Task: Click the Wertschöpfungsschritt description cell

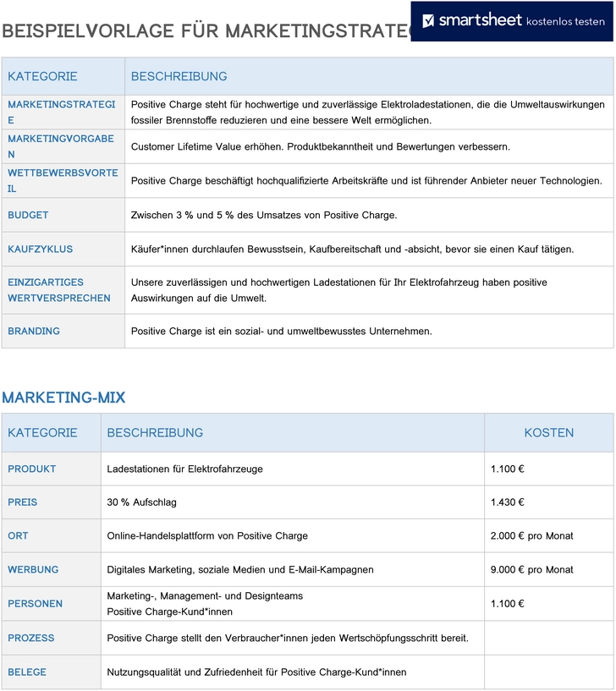Action: 293,638
